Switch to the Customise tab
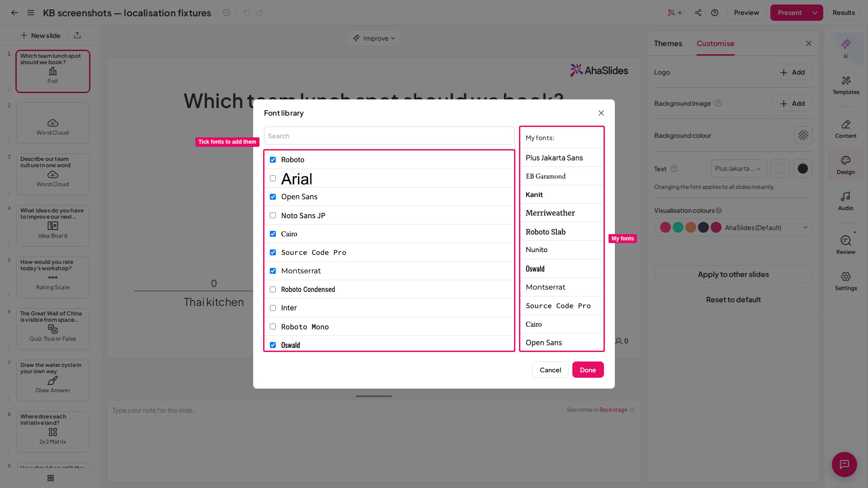The height and width of the screenshot is (488, 868). [715, 43]
